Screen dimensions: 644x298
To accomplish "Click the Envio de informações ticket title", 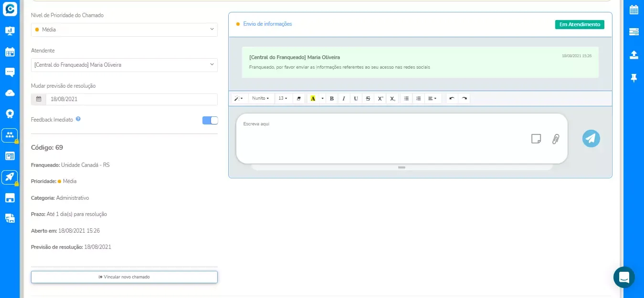I will pyautogui.click(x=267, y=24).
